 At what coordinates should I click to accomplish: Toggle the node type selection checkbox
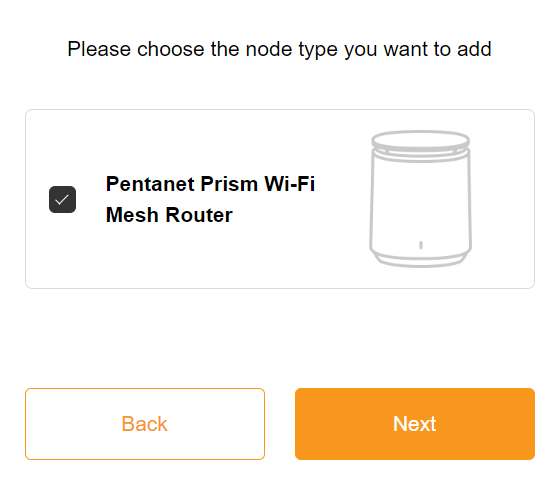62,199
